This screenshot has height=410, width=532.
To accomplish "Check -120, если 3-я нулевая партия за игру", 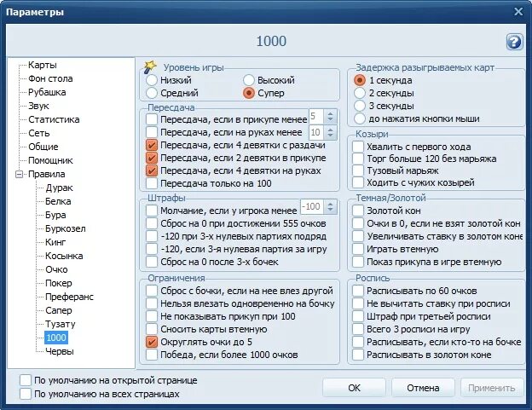I will [152, 249].
